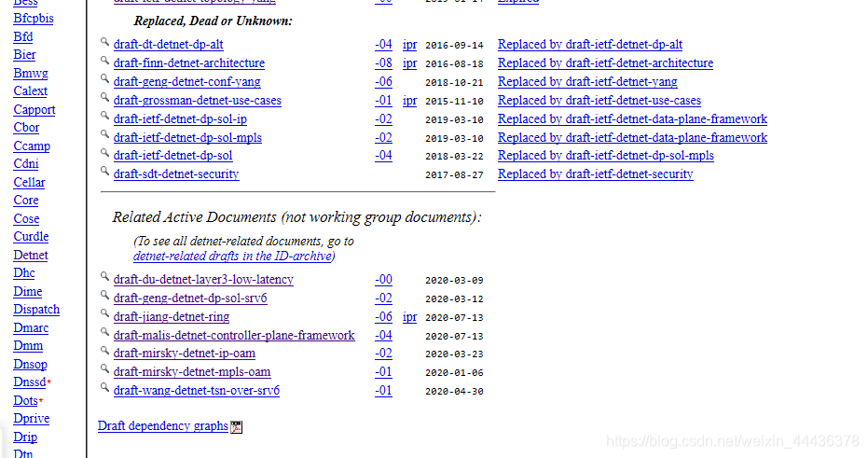Follow Replaced by draft-ietf-detnet-use-cases link
The width and height of the screenshot is (868, 458).
(599, 101)
